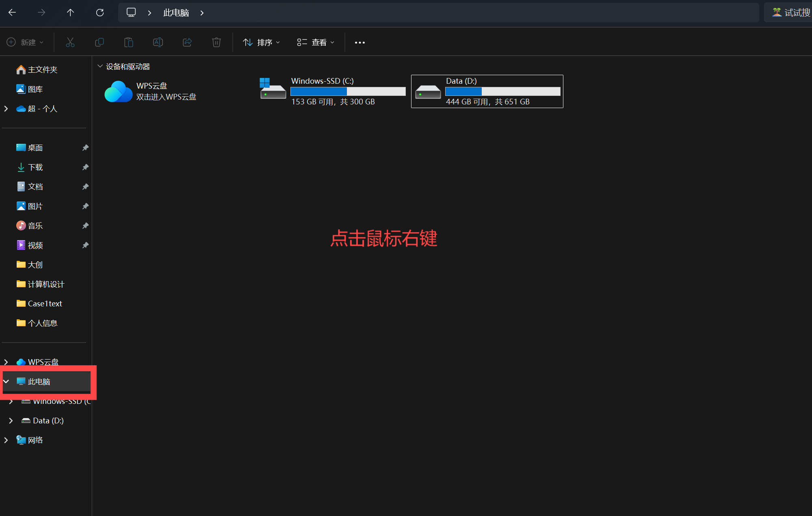The width and height of the screenshot is (812, 516).
Task: Click the Copy icon in toolbar
Action: [100, 42]
